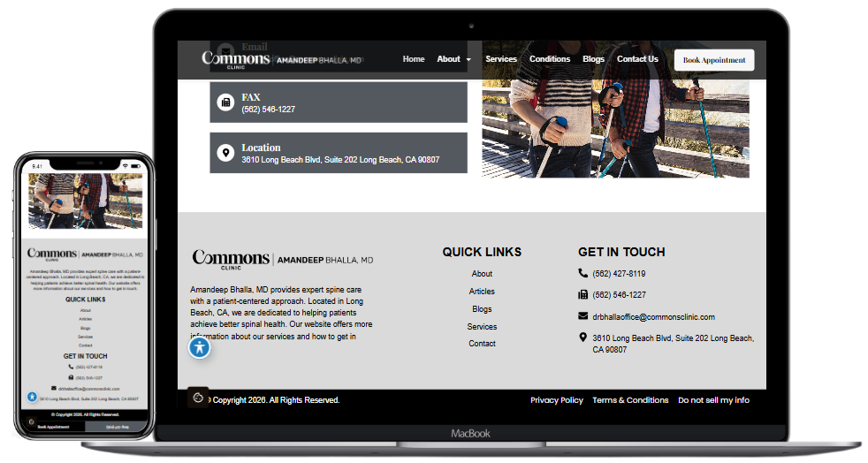Tap the accessibility icon on the phone screen
The width and height of the screenshot is (868, 463).
(x=32, y=397)
